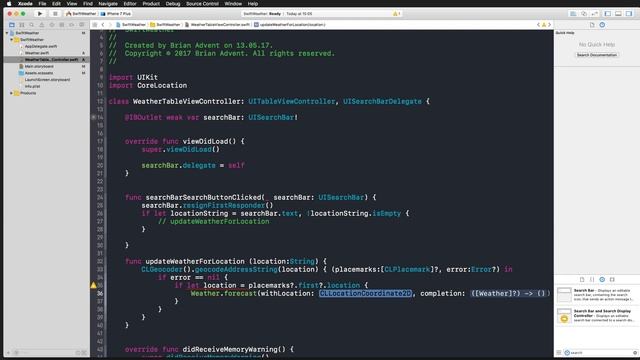Screen dimensions: 640x360
Task: Select Assets.xcassets in navigator
Action: pyautogui.click(x=39, y=73)
